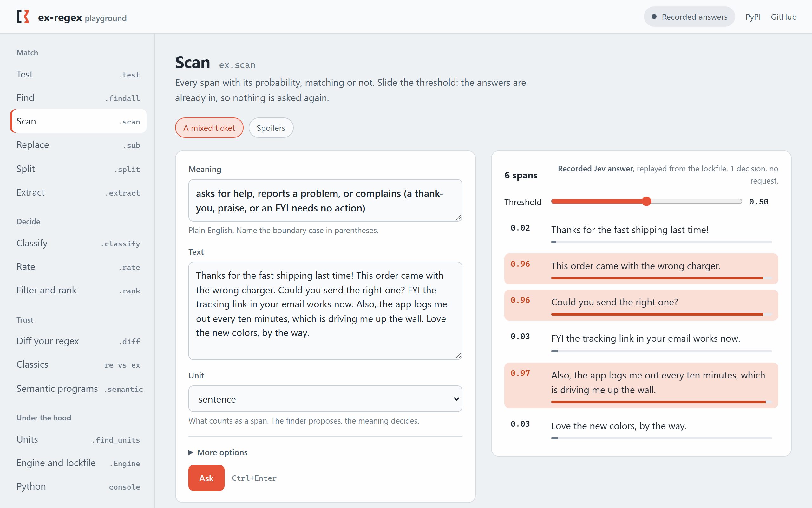Open the Unit sentence dropdown

(325, 399)
